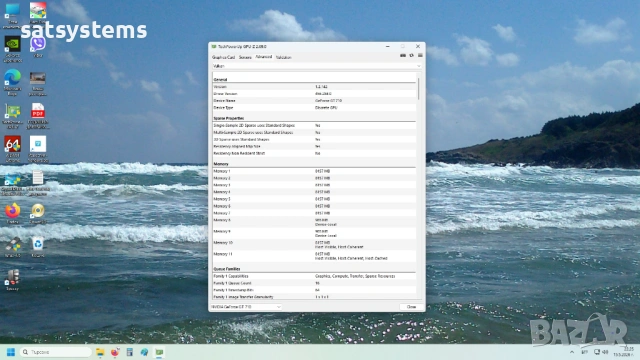Select the Family 1 Queue Count row
The width and height of the screenshot is (640, 360).
314,283
